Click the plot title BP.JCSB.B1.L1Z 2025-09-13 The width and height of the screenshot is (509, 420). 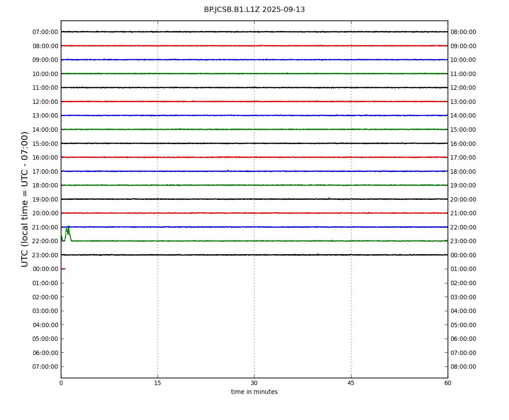tap(254, 10)
